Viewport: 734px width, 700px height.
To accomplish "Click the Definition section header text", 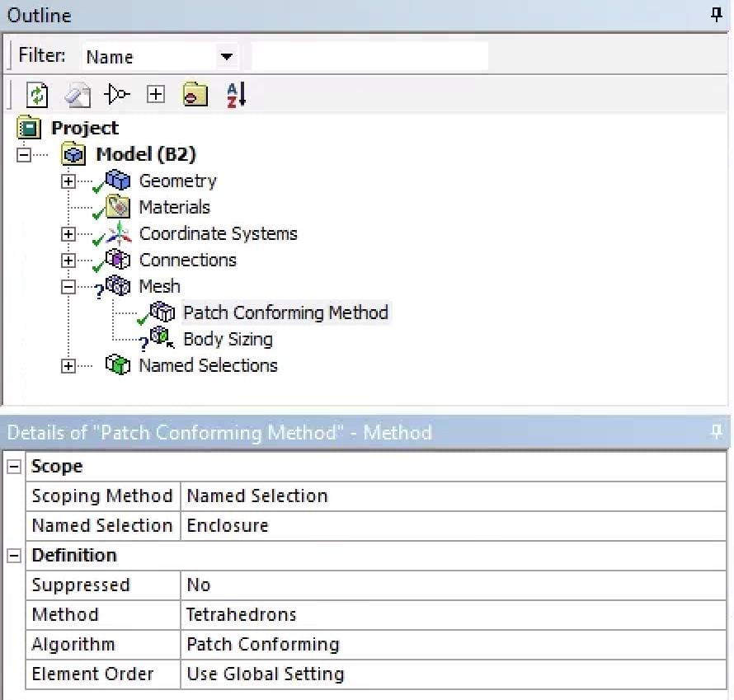I will [74, 556].
